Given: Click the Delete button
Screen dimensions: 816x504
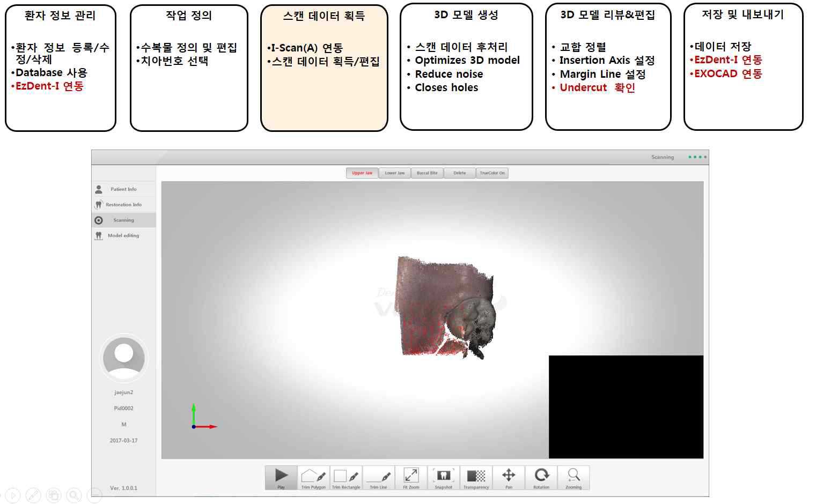Looking at the screenshot, I should click(x=460, y=173).
